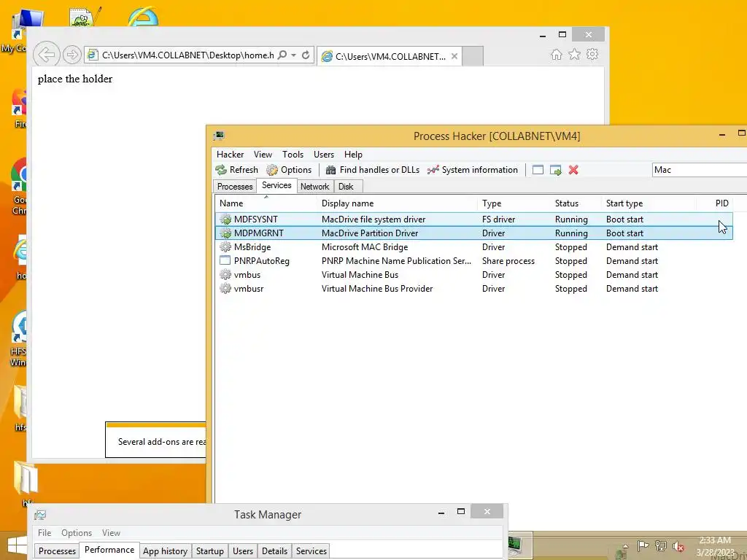747x560 pixels.
Task: Click search magnifier in IE address bar
Action: [x=282, y=55]
